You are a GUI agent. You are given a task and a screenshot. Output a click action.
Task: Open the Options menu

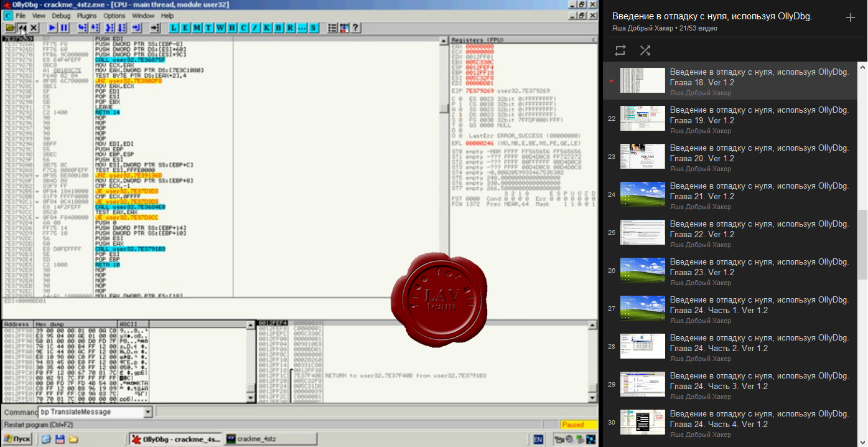[x=114, y=16]
